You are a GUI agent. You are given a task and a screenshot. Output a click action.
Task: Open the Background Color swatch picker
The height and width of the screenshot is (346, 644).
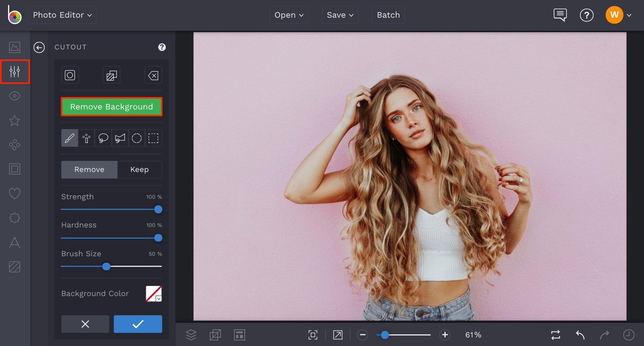coord(153,293)
